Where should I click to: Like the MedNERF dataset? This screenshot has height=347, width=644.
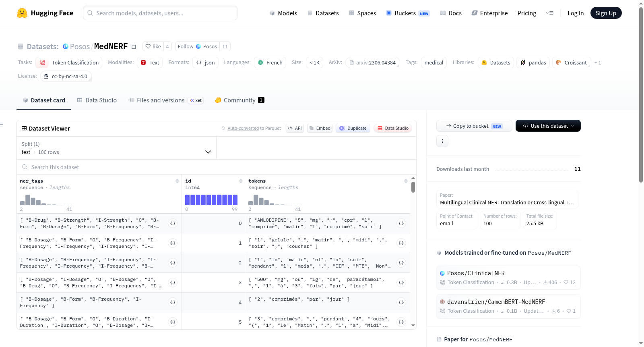pos(153,46)
